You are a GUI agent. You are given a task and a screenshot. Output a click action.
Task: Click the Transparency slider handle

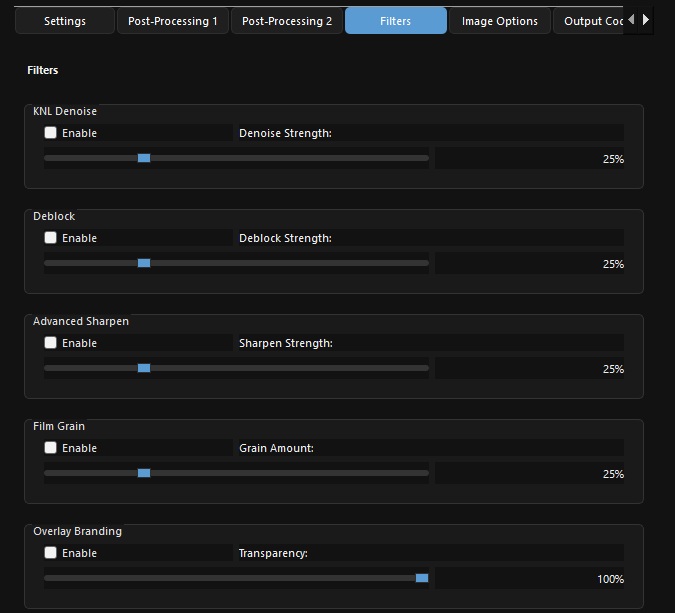[422, 578]
